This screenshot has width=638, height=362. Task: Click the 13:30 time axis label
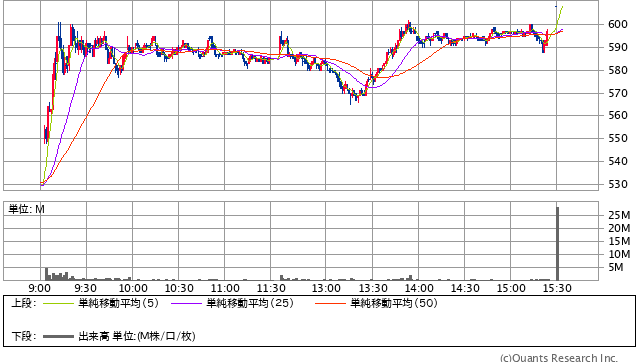373,288
